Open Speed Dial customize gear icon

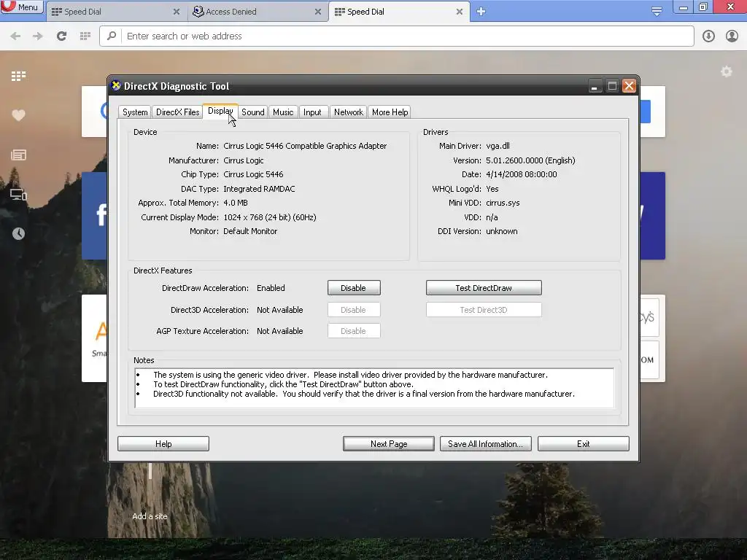(x=726, y=72)
